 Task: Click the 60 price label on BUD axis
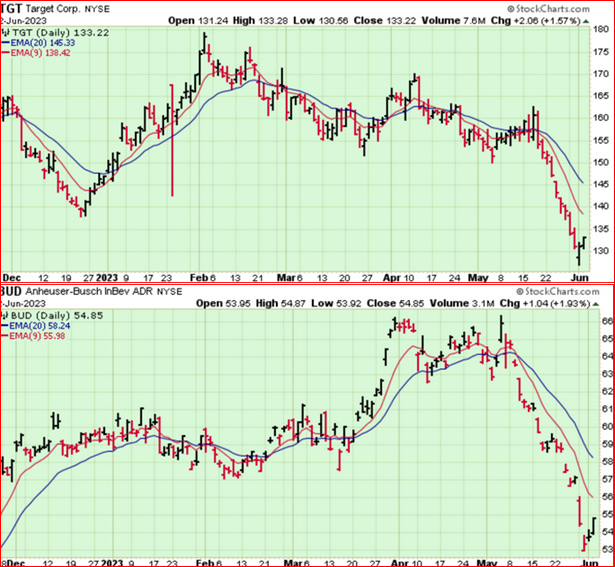coord(608,426)
